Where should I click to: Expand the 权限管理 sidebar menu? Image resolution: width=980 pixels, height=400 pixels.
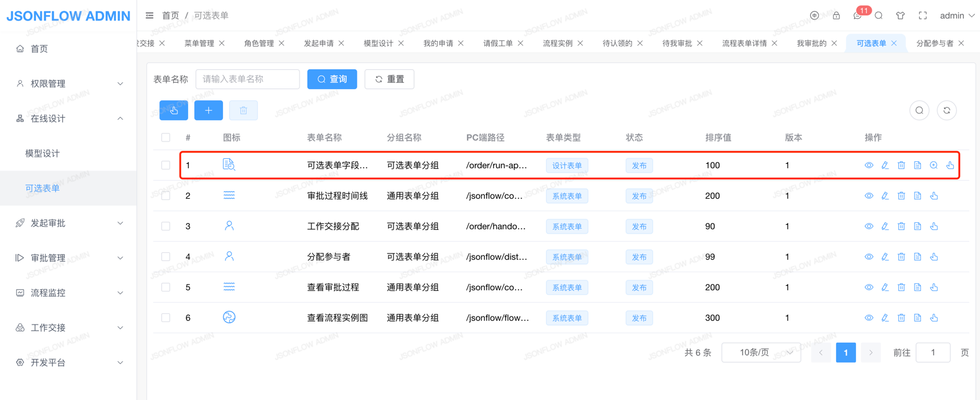click(68, 83)
